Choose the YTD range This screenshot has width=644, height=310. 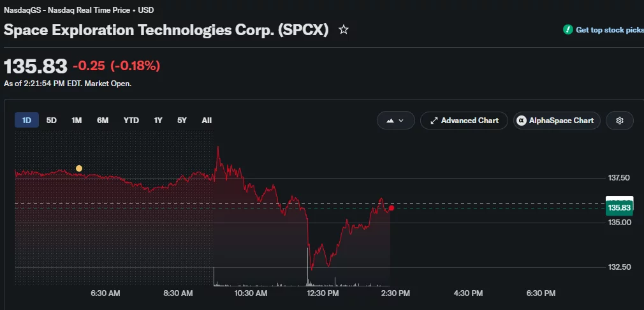[131, 121]
